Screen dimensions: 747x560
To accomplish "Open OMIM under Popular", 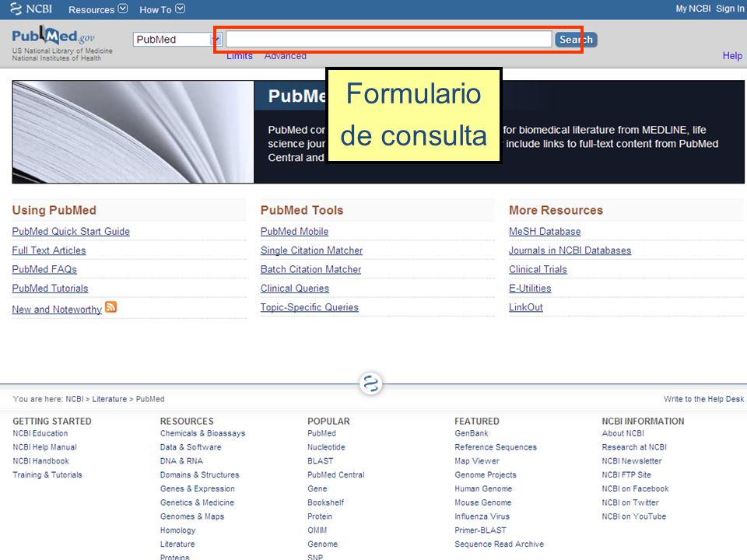I will click(317, 530).
